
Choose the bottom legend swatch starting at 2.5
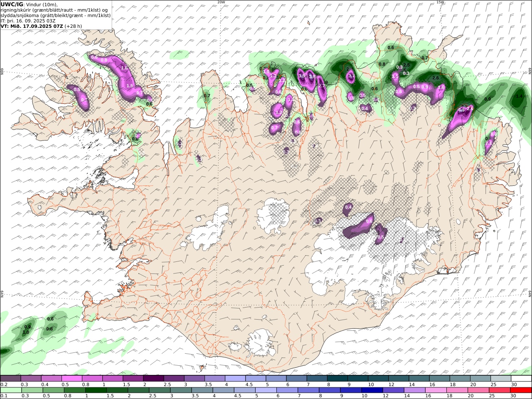click(160, 390)
